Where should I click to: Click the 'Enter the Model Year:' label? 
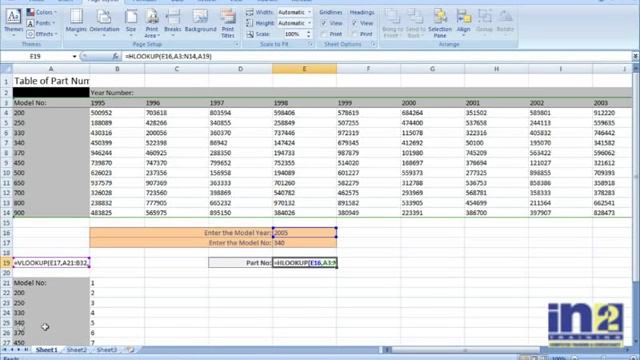237,233
